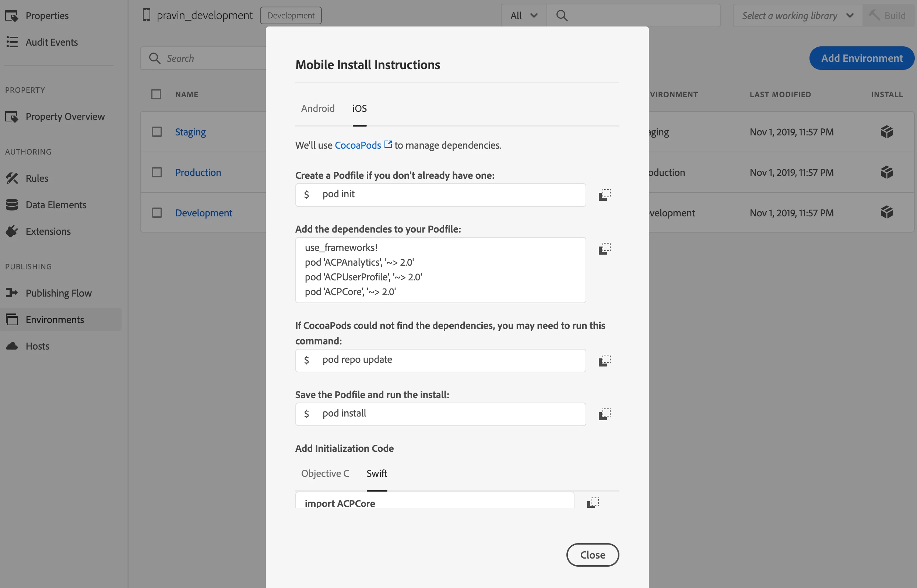Open 'Select a working library' dropdown
The height and width of the screenshot is (588, 917).
point(797,16)
